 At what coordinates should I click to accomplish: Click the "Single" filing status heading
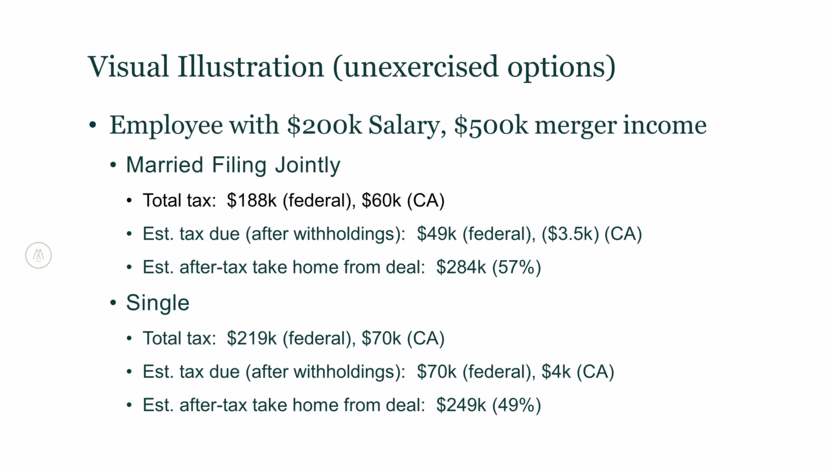point(158,303)
